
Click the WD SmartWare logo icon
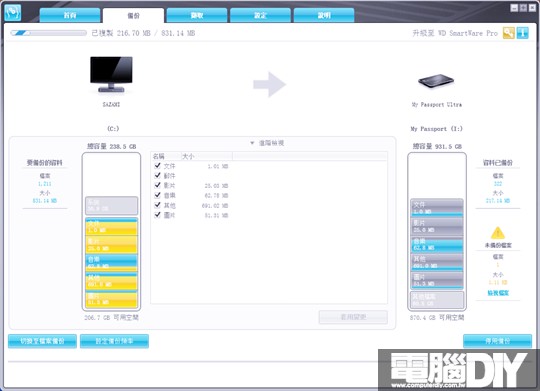click(13, 12)
